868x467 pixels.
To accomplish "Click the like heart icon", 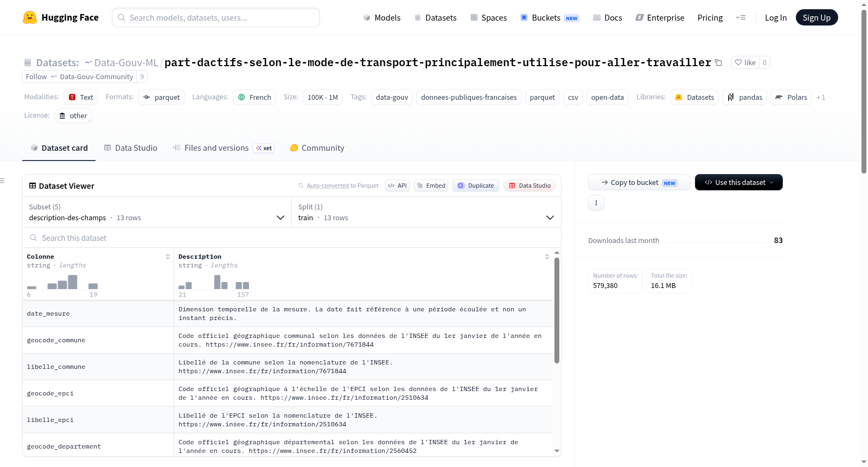I will [738, 62].
